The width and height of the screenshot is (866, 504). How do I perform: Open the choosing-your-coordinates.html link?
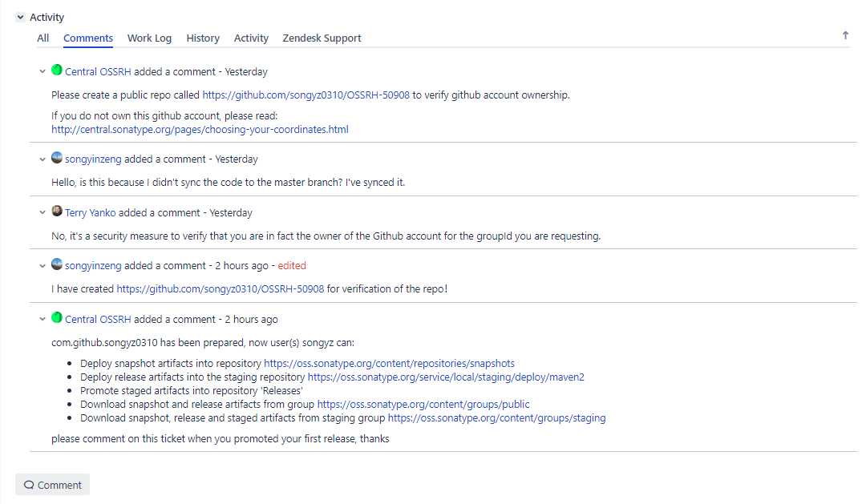coord(200,130)
